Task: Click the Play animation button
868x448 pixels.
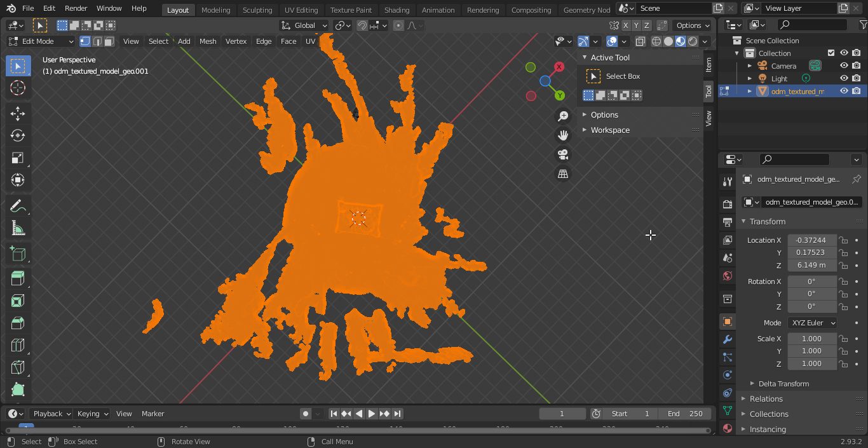Action: click(372, 414)
